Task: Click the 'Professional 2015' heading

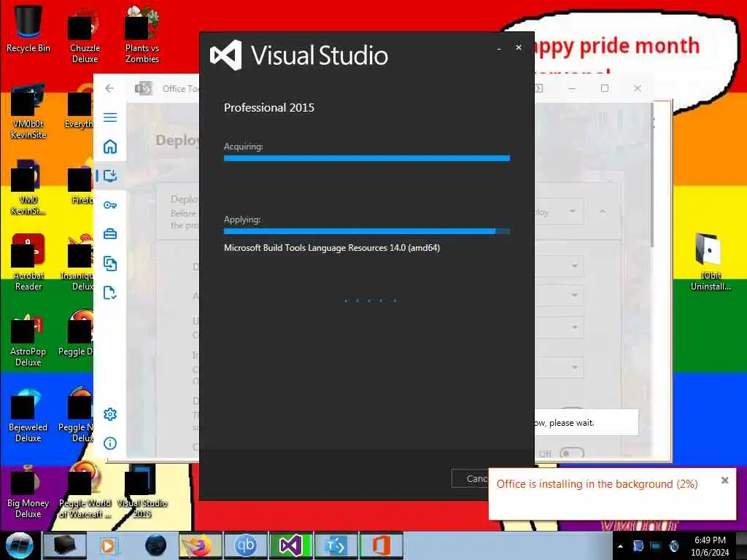Action: [269, 108]
